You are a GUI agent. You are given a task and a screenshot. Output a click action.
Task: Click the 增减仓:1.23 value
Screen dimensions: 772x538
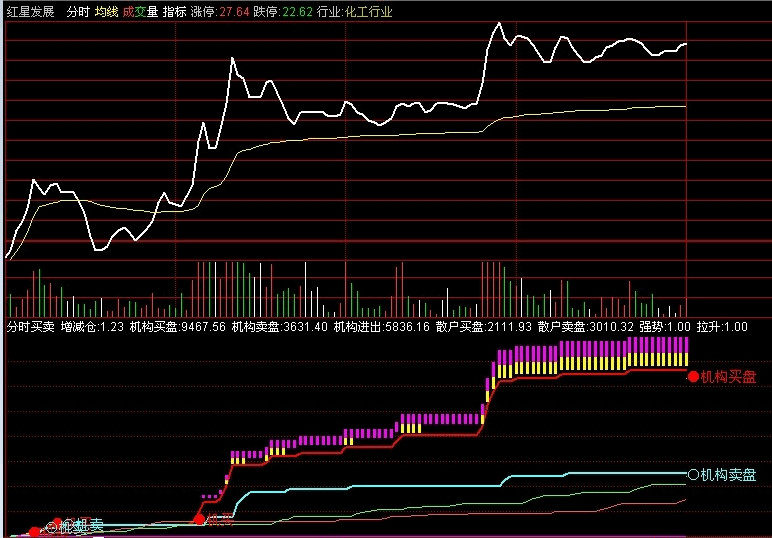pos(92,327)
